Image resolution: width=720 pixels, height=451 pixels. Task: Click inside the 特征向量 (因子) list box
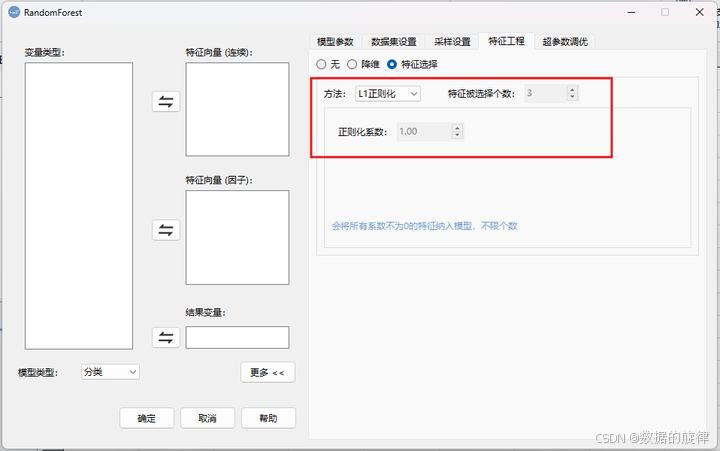coord(237,237)
